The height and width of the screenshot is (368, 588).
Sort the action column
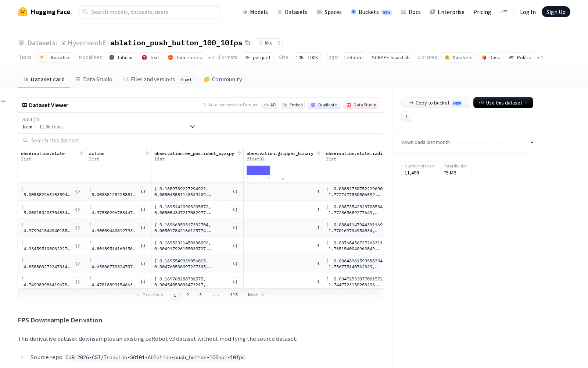pyautogui.click(x=147, y=153)
